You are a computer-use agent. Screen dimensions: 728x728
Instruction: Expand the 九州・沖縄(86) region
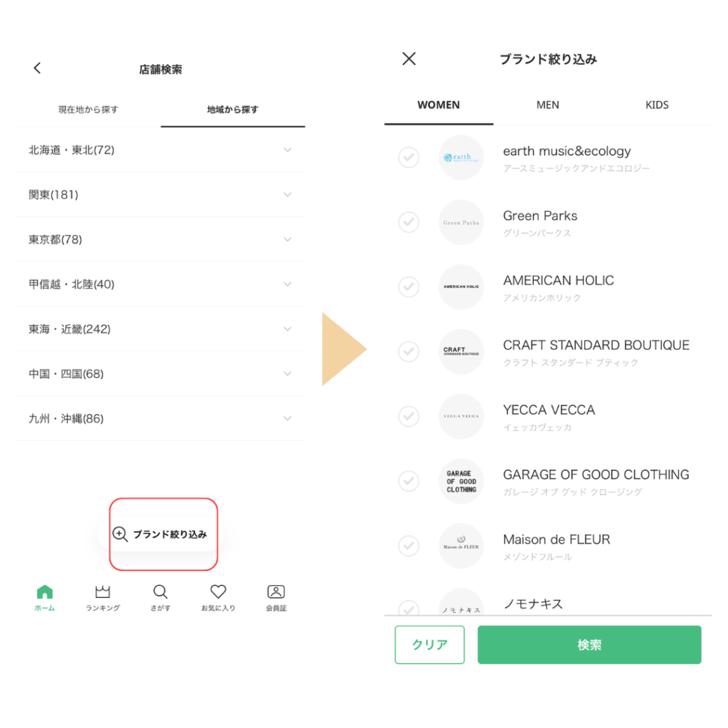161,419
